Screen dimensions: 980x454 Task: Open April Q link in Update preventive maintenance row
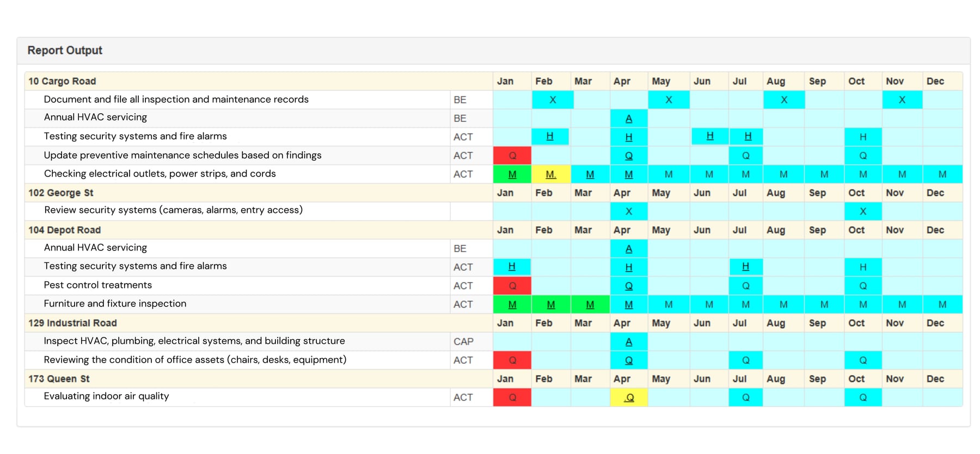(x=629, y=156)
